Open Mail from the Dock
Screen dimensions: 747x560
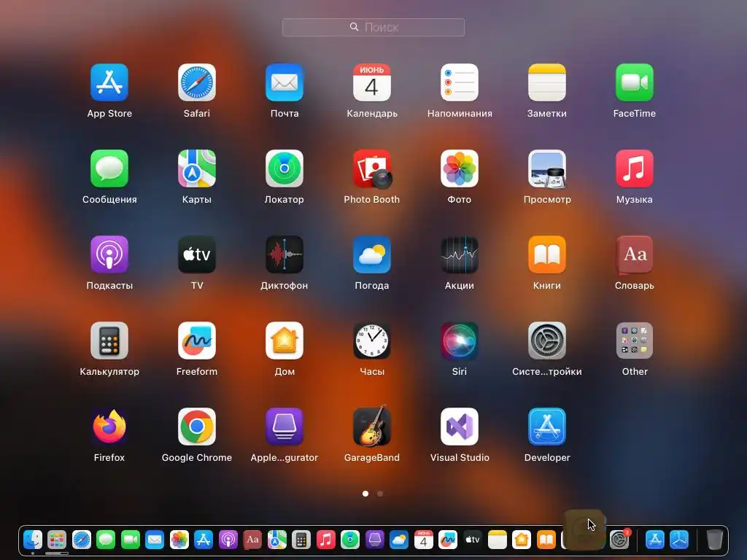[155, 540]
